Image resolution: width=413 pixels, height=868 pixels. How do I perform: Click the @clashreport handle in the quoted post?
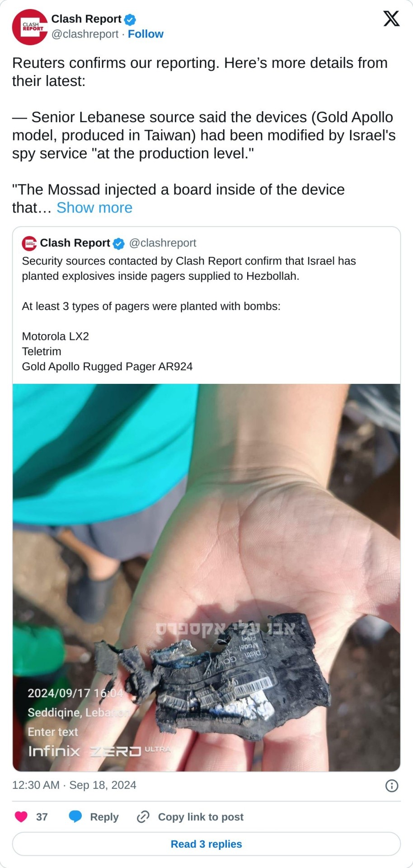(163, 243)
